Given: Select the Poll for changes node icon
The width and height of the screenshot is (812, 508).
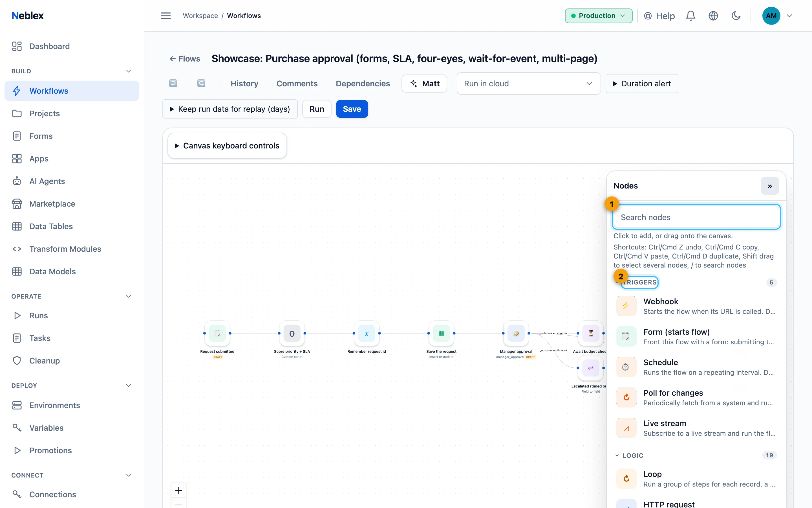Looking at the screenshot, I should 626,397.
